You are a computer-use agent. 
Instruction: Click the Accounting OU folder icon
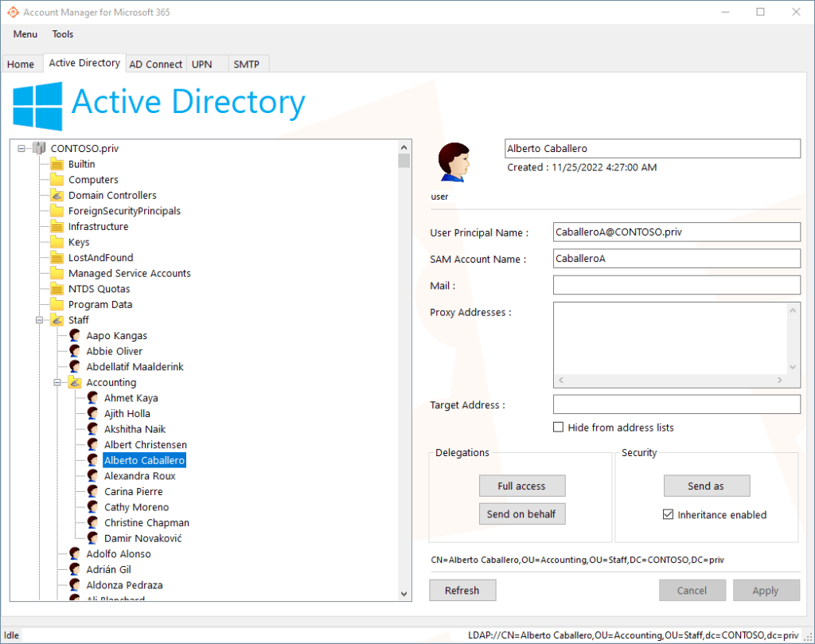(x=75, y=383)
